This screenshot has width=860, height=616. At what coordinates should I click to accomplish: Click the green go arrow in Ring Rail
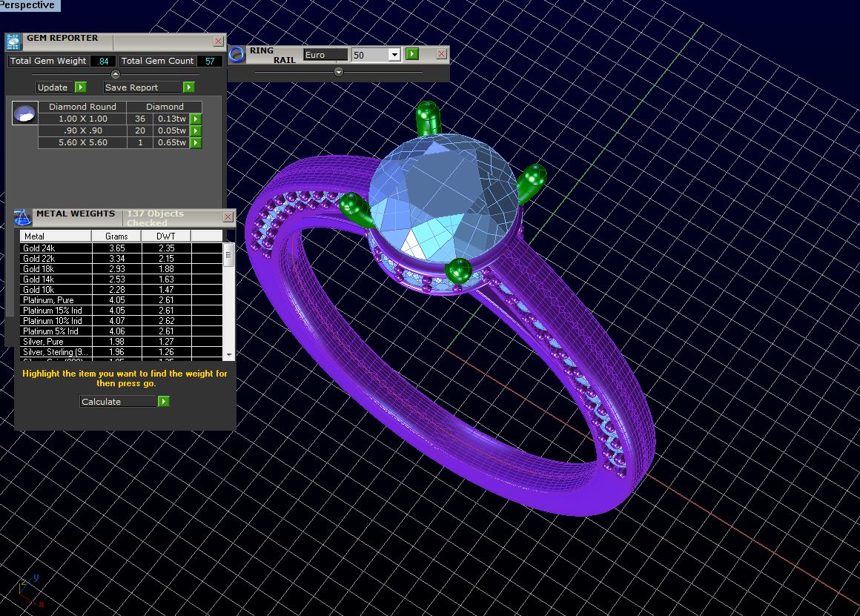[x=412, y=54]
